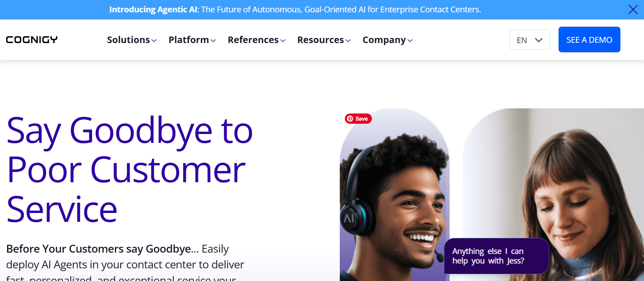
Task: Click the Pinterest Save button
Action: pos(358,119)
